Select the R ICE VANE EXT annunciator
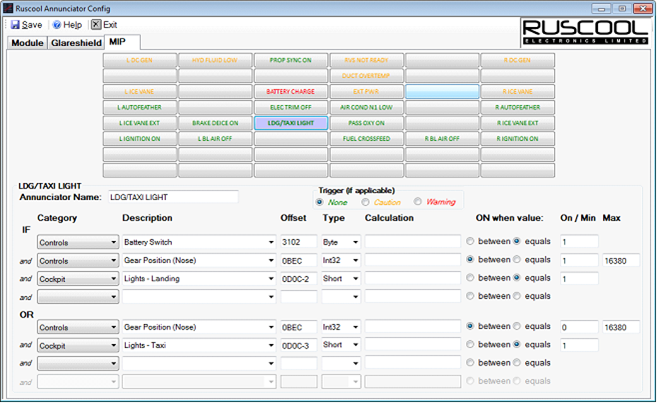657x403 pixels. (517, 123)
